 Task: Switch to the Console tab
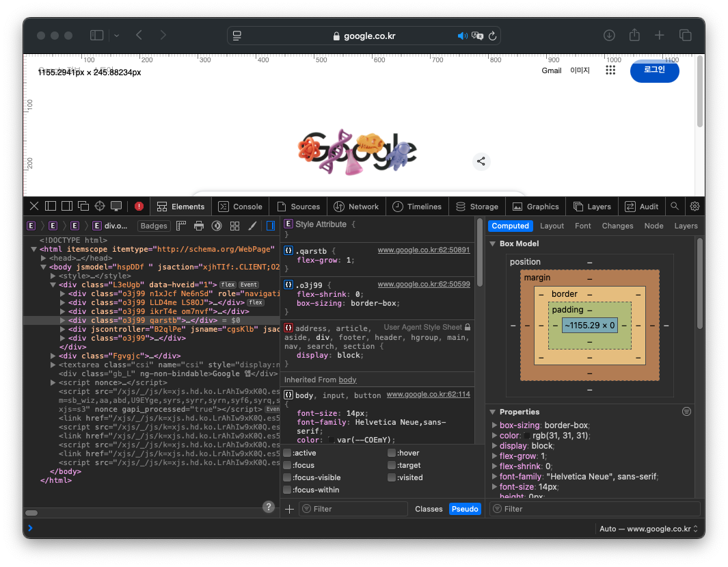[240, 207]
